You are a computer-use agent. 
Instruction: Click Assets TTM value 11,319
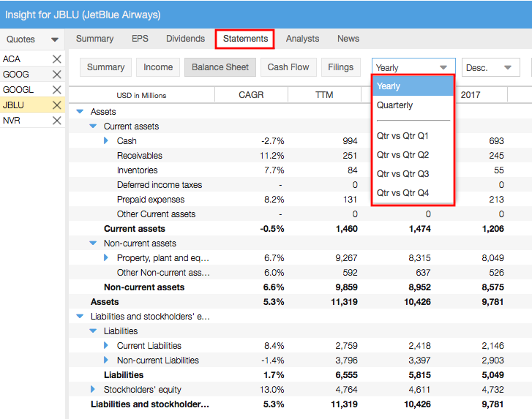pyautogui.click(x=344, y=302)
